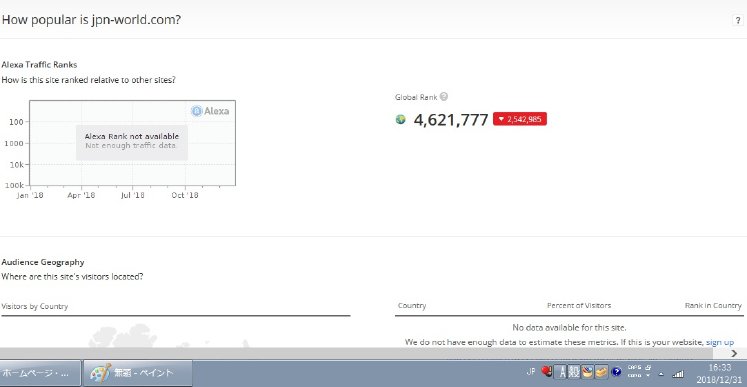Toggle the IME conversion mode '般' button
The width and height of the screenshot is (747, 387).
574,372
